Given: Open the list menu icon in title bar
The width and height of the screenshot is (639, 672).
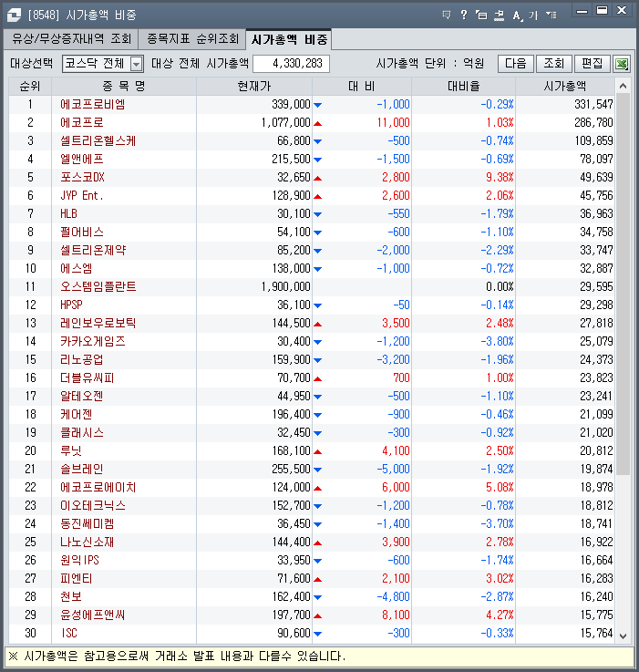Looking at the screenshot, I should [x=551, y=15].
